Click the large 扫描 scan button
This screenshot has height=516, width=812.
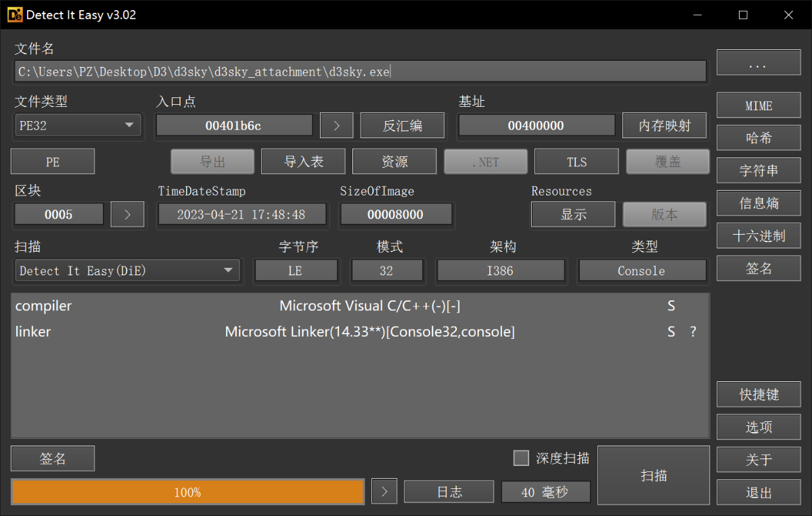(654, 475)
